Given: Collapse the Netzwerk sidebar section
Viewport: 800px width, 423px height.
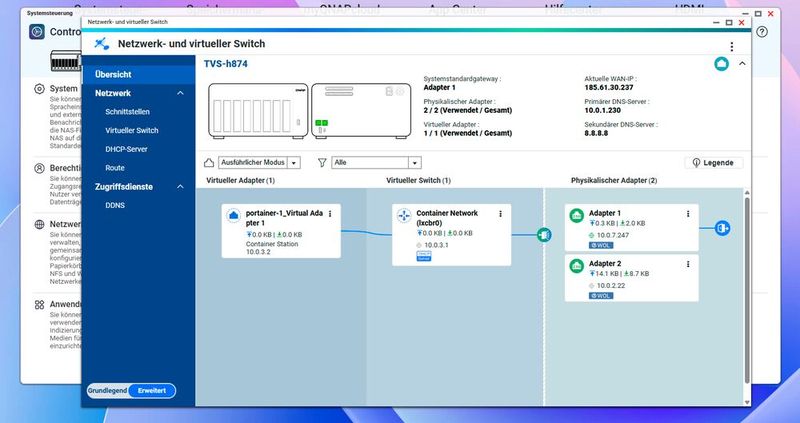Looking at the screenshot, I should click(180, 93).
